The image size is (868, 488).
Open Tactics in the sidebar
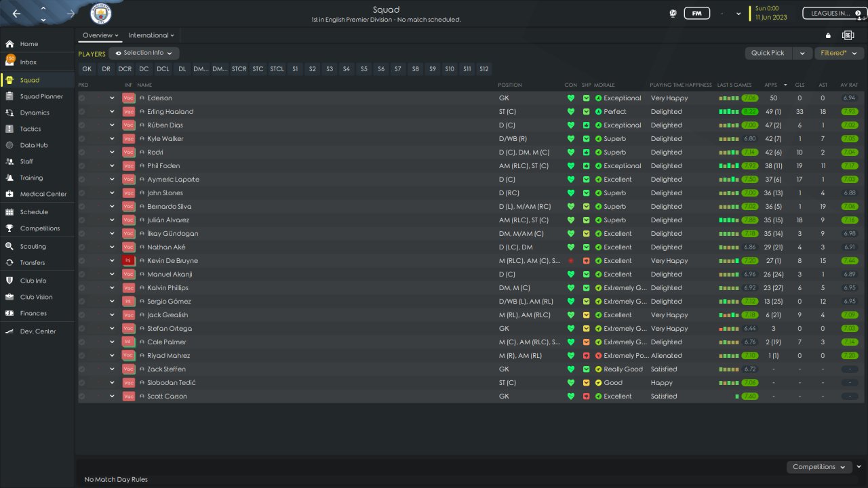pyautogui.click(x=31, y=129)
